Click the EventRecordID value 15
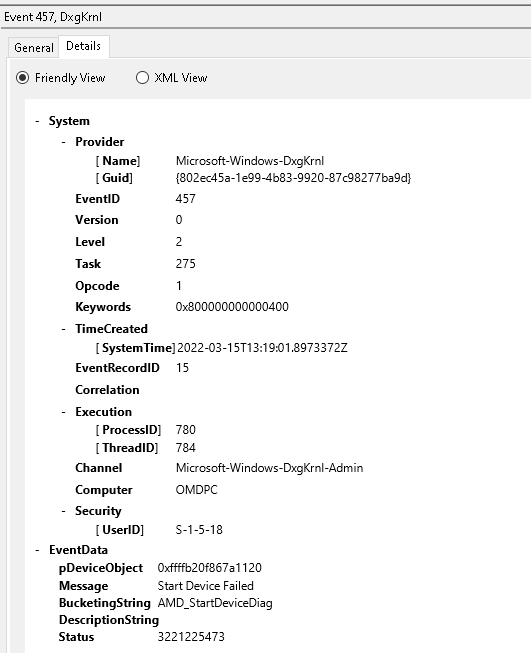The width and height of the screenshot is (531, 653). point(182,368)
